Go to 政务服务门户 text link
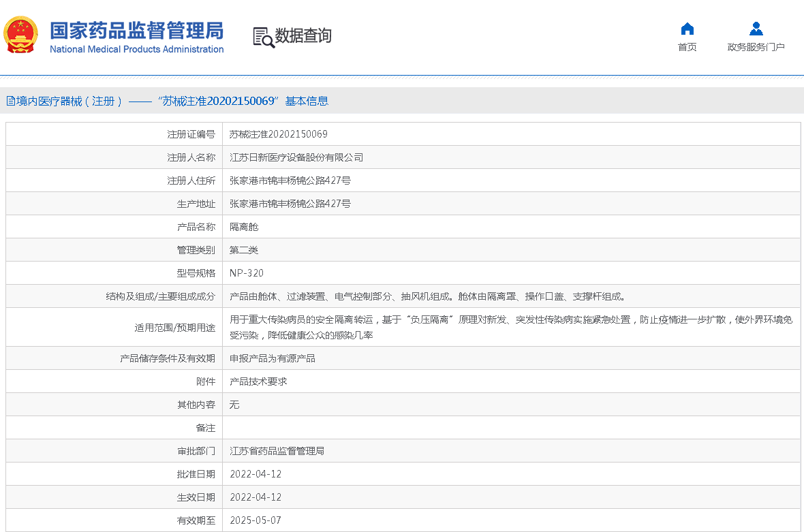The image size is (804, 532). pyautogui.click(x=756, y=47)
